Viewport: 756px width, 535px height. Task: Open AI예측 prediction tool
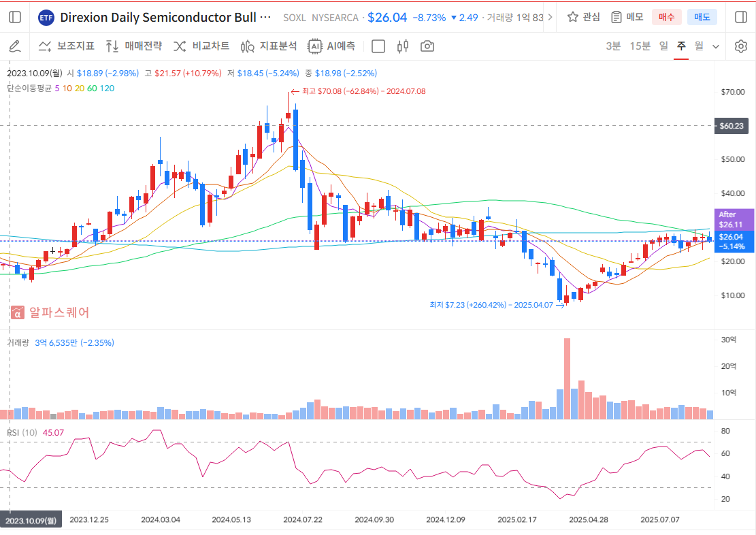pyautogui.click(x=331, y=46)
